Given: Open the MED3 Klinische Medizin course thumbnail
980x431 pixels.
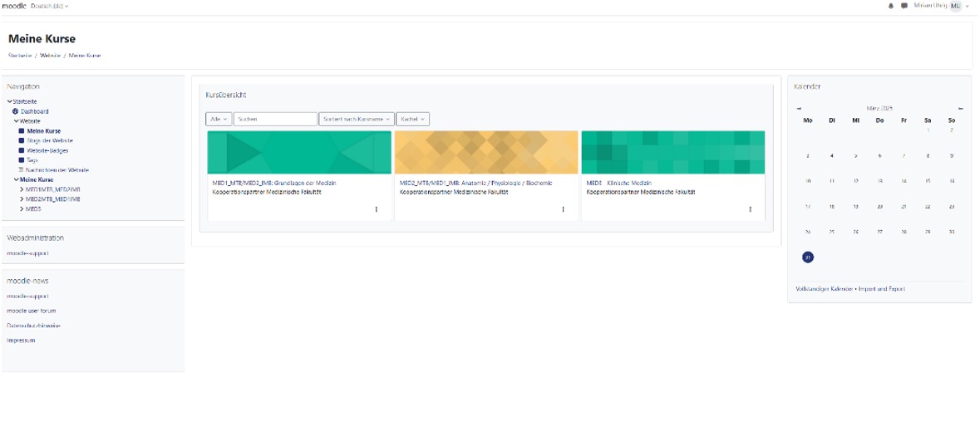Looking at the screenshot, I should (x=672, y=152).
